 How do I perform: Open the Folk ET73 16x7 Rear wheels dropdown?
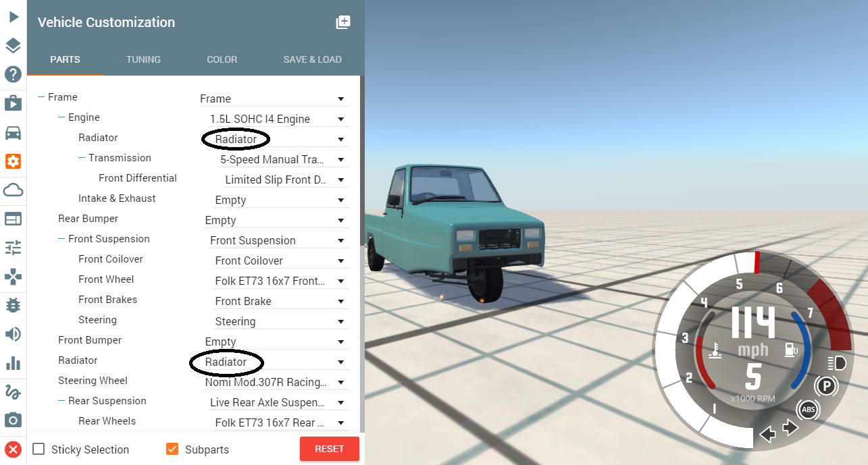tap(281, 422)
